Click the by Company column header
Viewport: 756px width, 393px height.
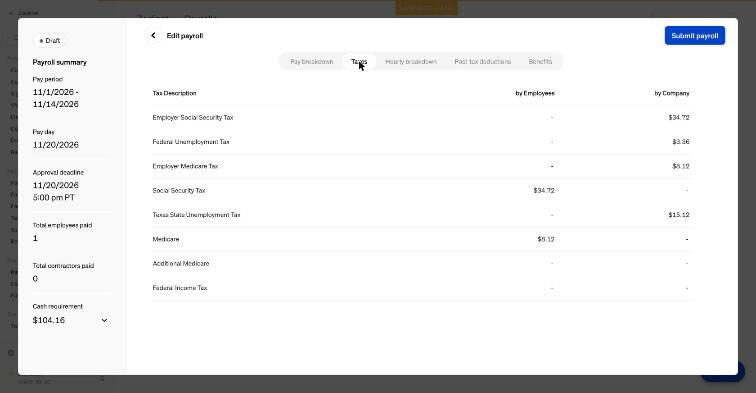pos(672,93)
